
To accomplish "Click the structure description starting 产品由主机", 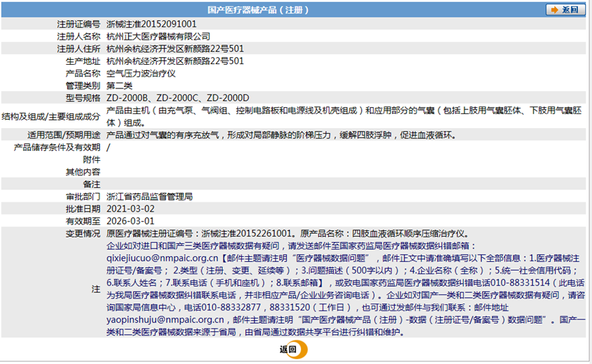I will tap(344, 116).
